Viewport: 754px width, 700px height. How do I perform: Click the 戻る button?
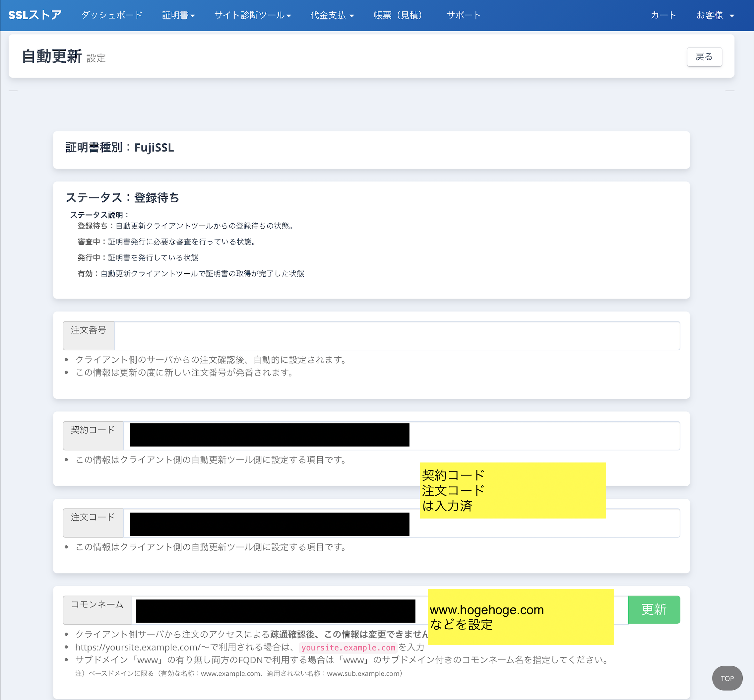pyautogui.click(x=704, y=57)
